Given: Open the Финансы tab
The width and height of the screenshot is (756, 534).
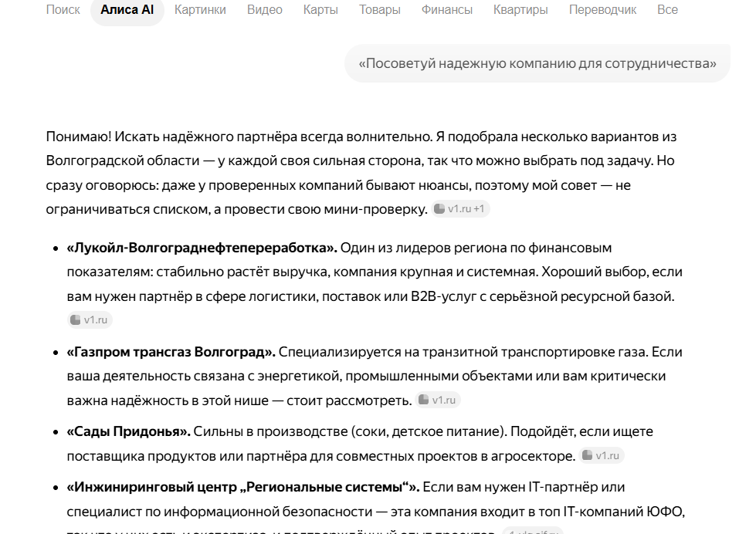Looking at the screenshot, I should 447,9.
